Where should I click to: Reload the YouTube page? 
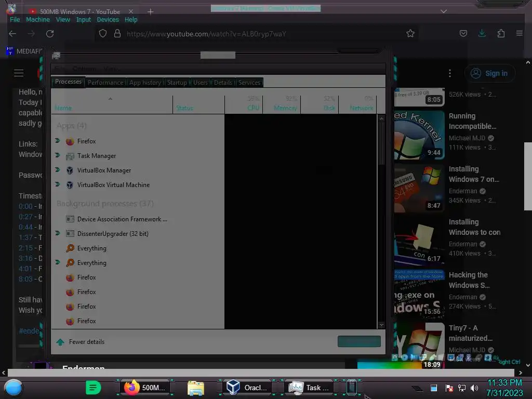(x=50, y=34)
